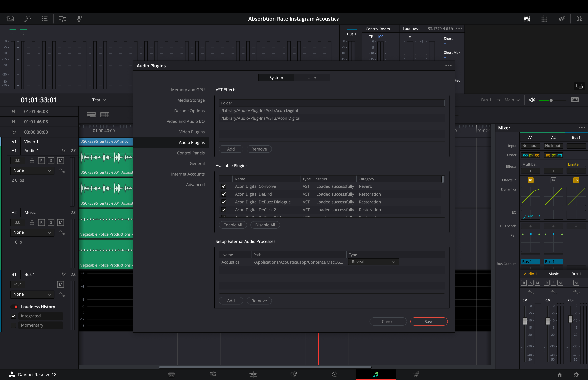Click Save in Audio Plugins dialog
This screenshot has width=588, height=380.
click(x=429, y=321)
